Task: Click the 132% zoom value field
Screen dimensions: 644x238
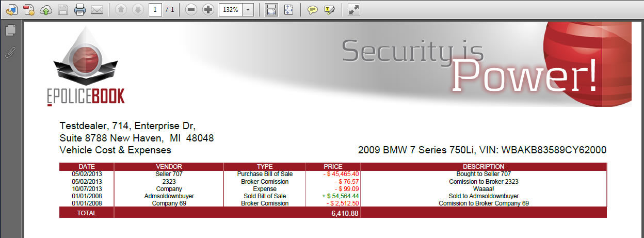Action: [230, 10]
